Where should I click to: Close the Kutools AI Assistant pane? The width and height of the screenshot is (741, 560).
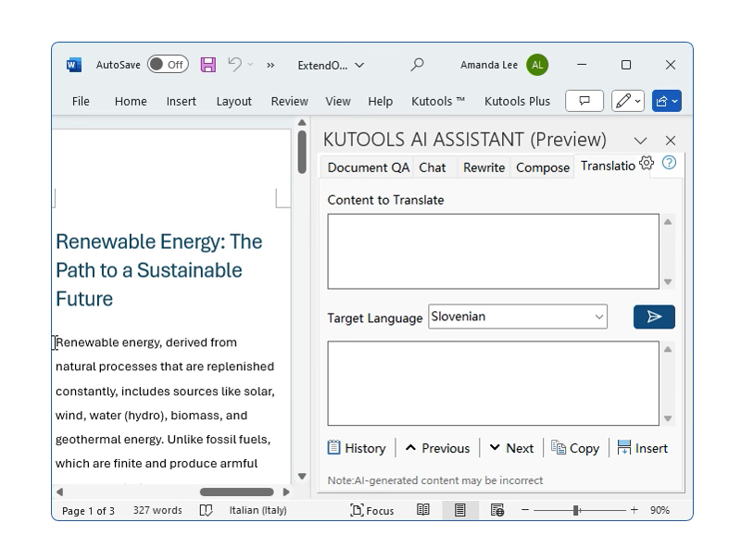coord(670,141)
